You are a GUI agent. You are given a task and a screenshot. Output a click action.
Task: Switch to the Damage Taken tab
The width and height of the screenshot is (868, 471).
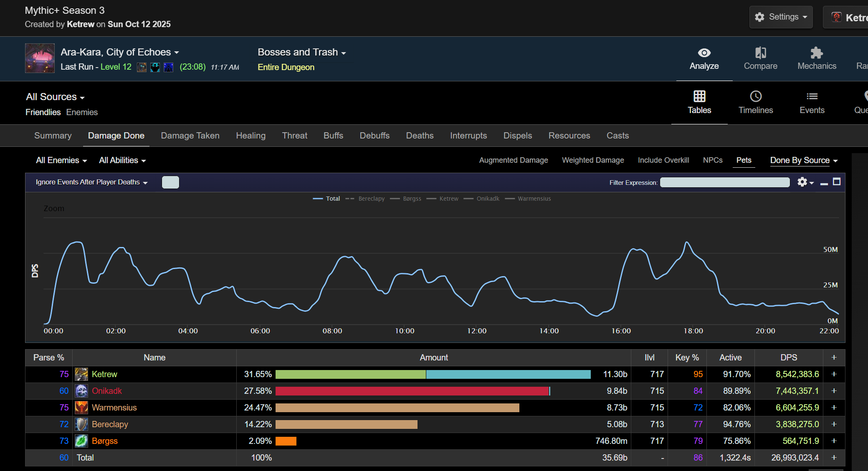click(x=190, y=136)
